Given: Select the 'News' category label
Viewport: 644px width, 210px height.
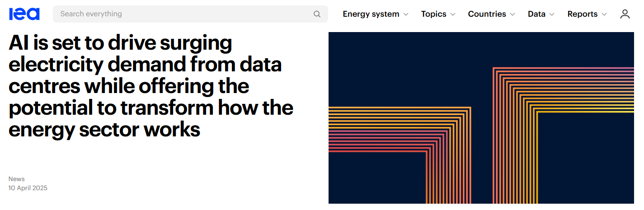Looking at the screenshot, I should 17,179.
